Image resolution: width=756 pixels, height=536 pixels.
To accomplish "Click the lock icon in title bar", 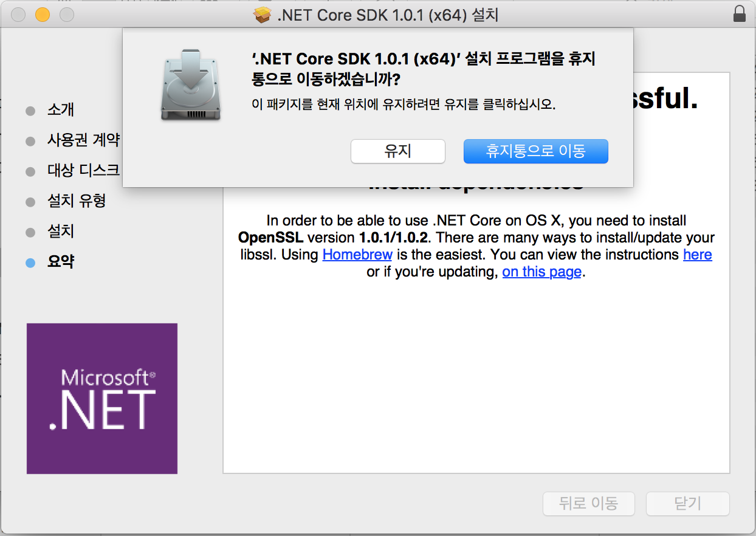I will [x=740, y=15].
